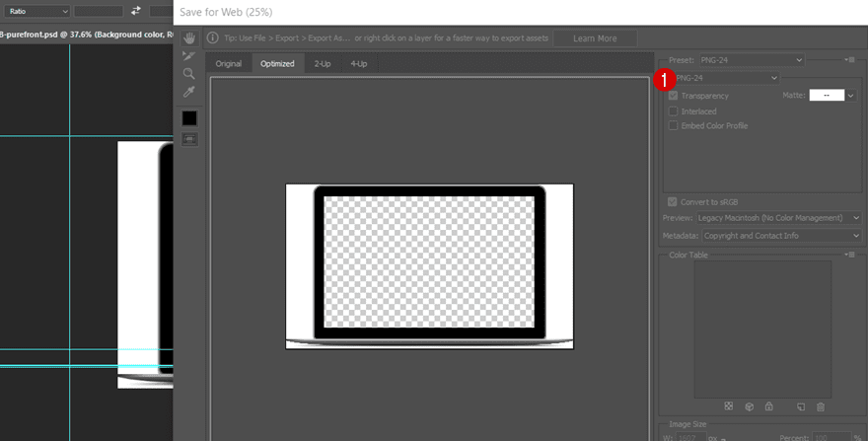Screen dimensions: 868x441
Task: Delete selected colors trash icon
Action: [x=821, y=406]
